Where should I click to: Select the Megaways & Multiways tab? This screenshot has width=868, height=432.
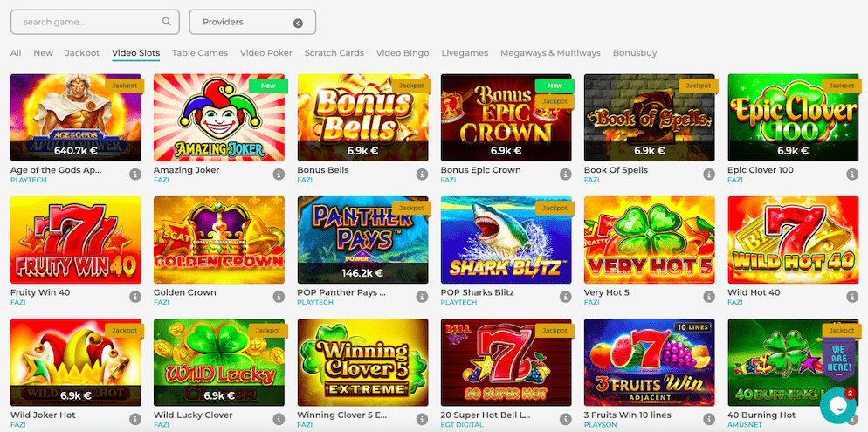(550, 53)
